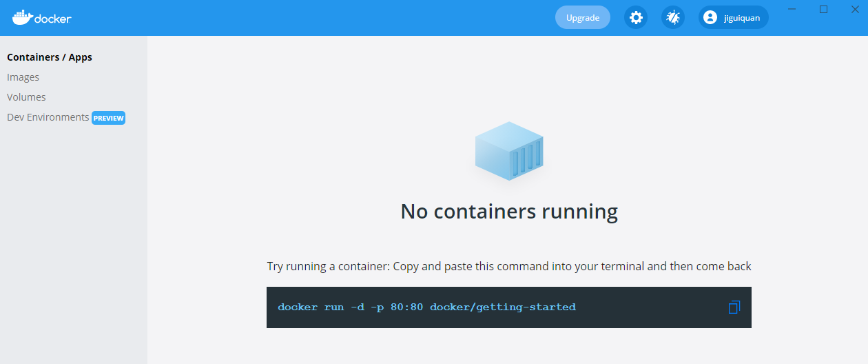Go to Images in the sidebar
Viewport: 868px width, 364px height.
23,77
